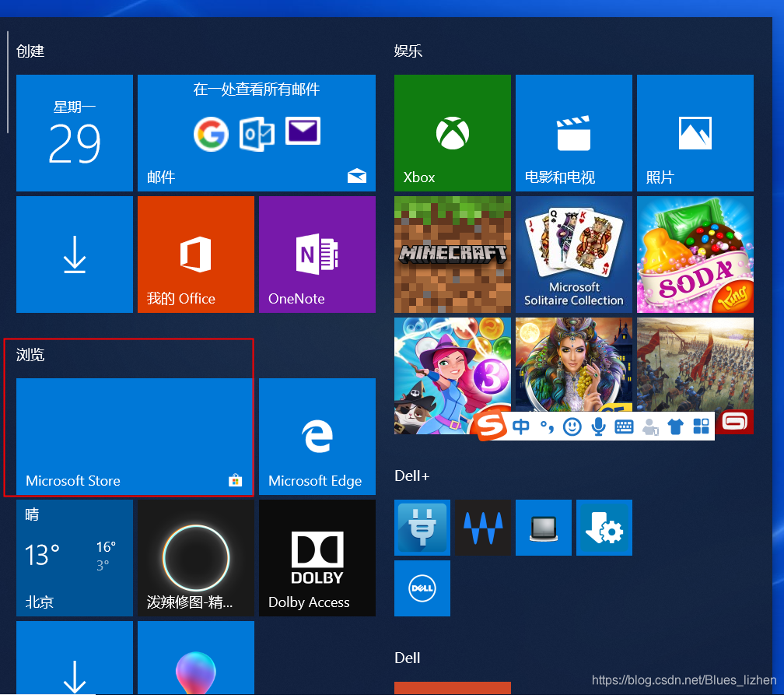Viewport: 784px width, 695px height.
Task: Click the 娱乐 group header
Action: [408, 51]
